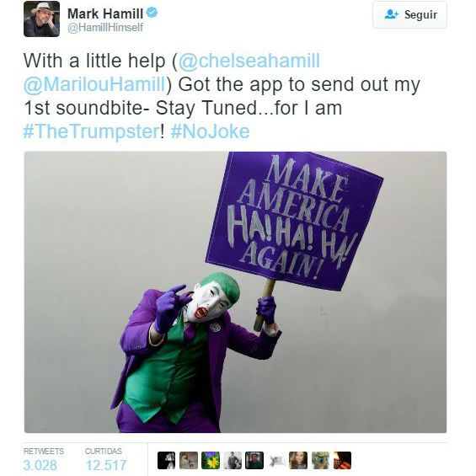Visit the @MarilouHamill mention
476x476 pixels.
94,84
